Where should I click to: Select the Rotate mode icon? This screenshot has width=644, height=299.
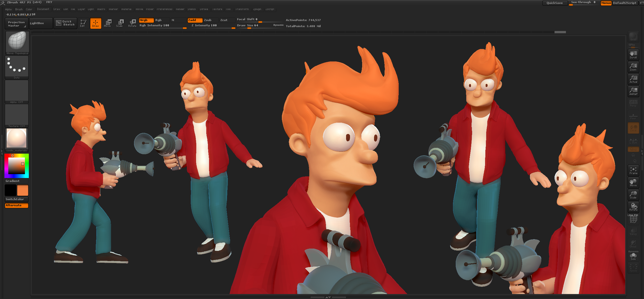point(132,23)
